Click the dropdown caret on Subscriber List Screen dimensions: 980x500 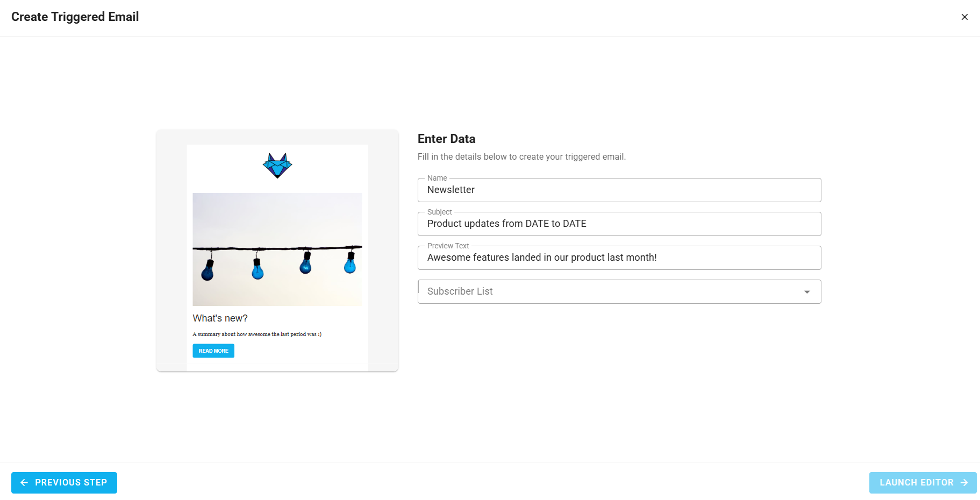click(x=806, y=291)
